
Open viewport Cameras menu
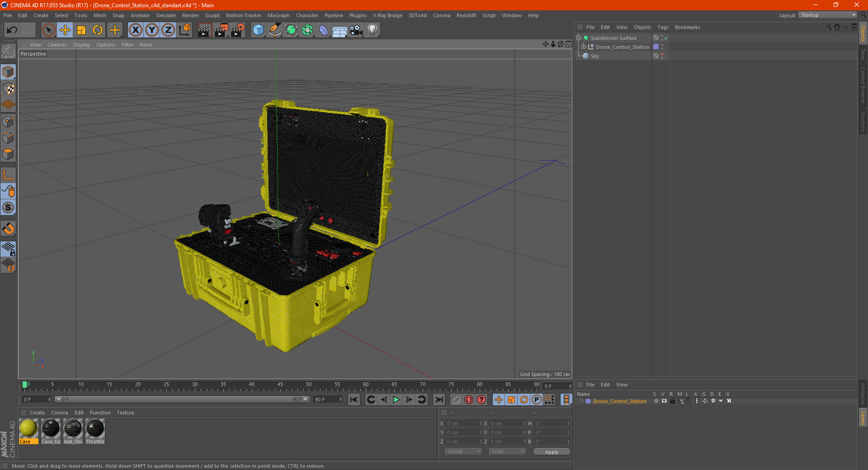coord(57,45)
